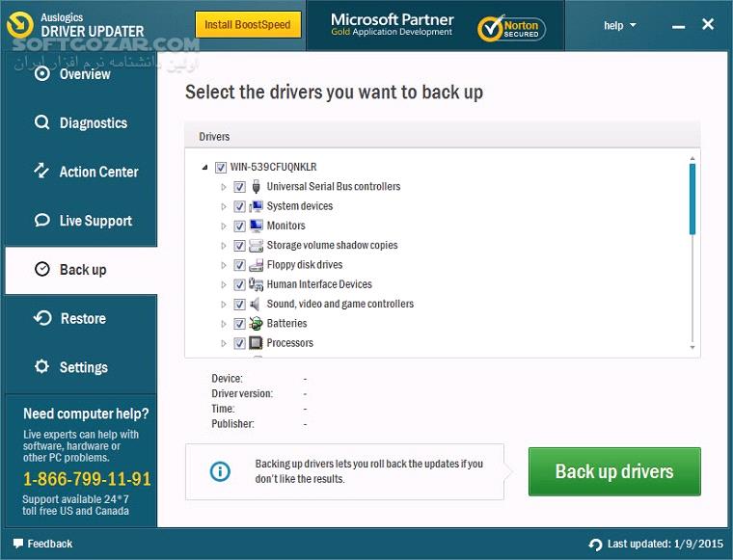Expand the Monitors node
Image resolution: width=733 pixels, height=560 pixels.
(x=224, y=227)
